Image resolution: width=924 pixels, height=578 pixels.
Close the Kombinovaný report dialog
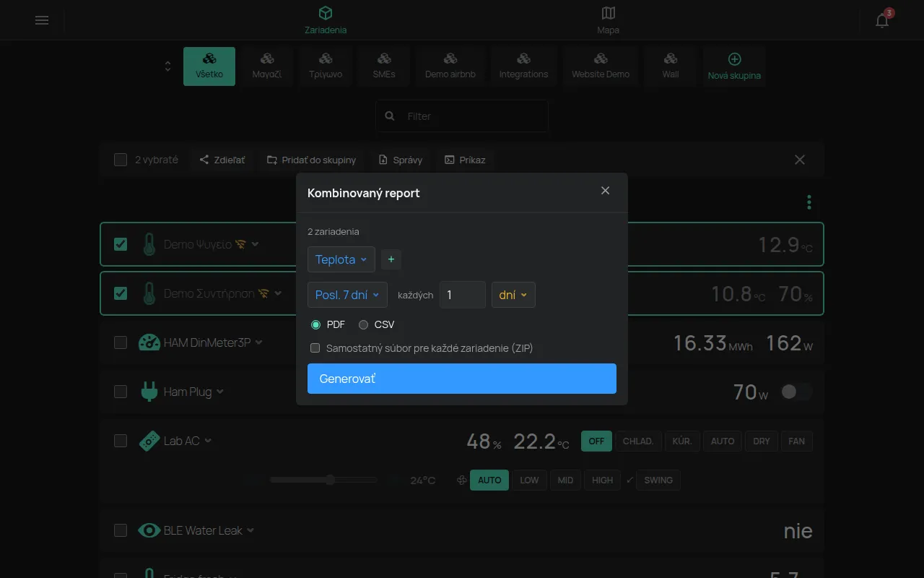(605, 191)
